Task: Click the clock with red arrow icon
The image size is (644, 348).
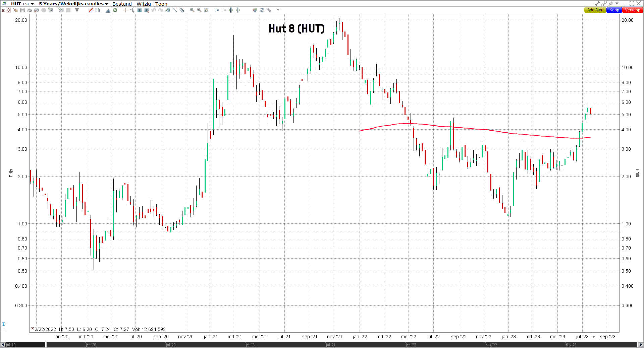Action: [37, 10]
